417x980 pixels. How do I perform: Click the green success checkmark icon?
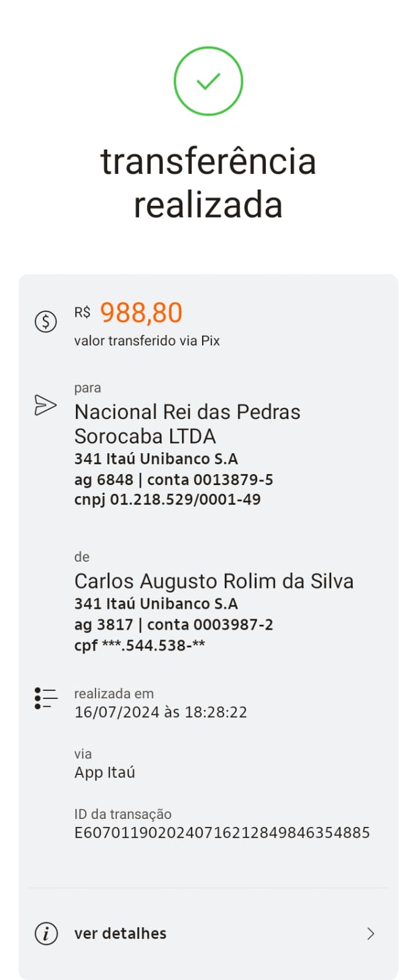point(208,80)
